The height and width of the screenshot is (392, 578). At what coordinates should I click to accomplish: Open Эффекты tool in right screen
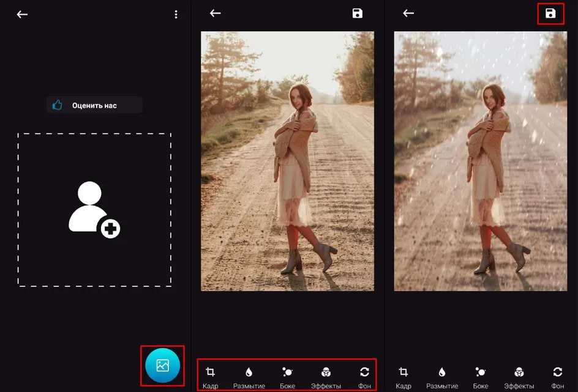click(x=519, y=377)
